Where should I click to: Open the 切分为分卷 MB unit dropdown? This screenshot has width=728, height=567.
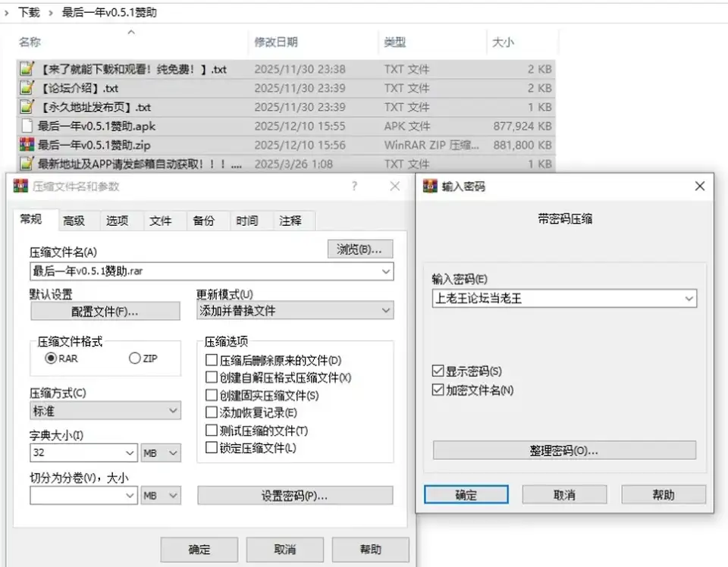click(x=173, y=496)
